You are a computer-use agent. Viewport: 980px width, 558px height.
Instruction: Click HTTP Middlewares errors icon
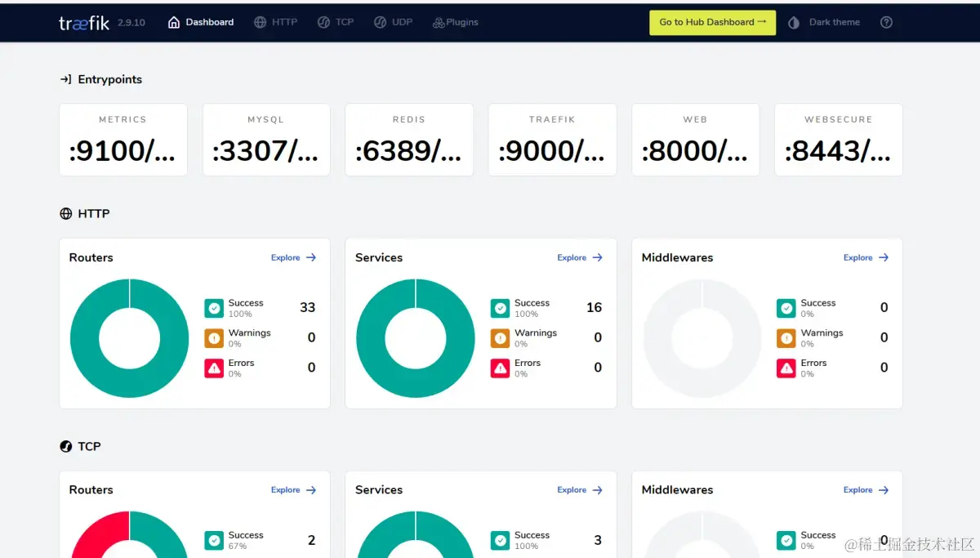(786, 368)
